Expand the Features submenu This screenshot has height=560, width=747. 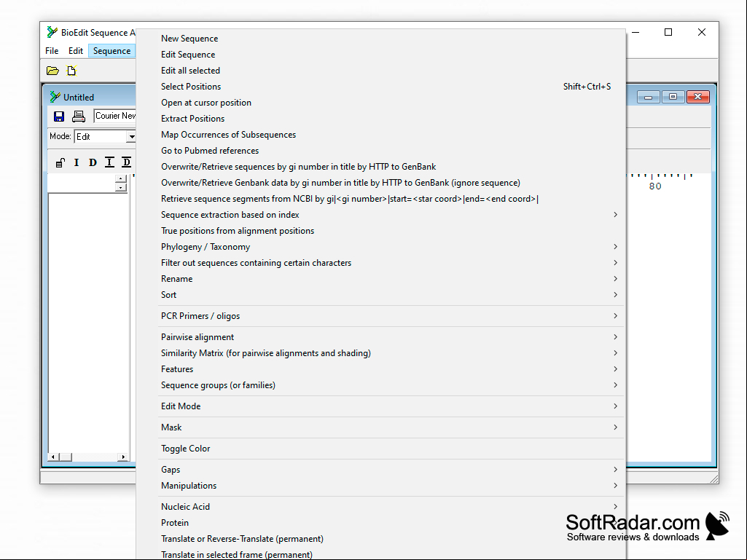[380, 369]
